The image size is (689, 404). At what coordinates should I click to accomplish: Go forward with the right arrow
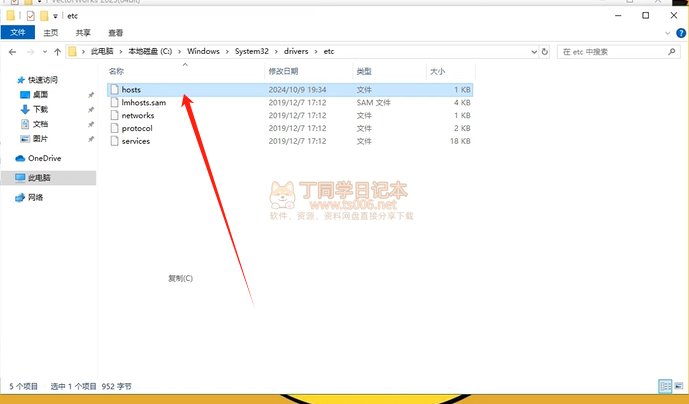tap(30, 52)
